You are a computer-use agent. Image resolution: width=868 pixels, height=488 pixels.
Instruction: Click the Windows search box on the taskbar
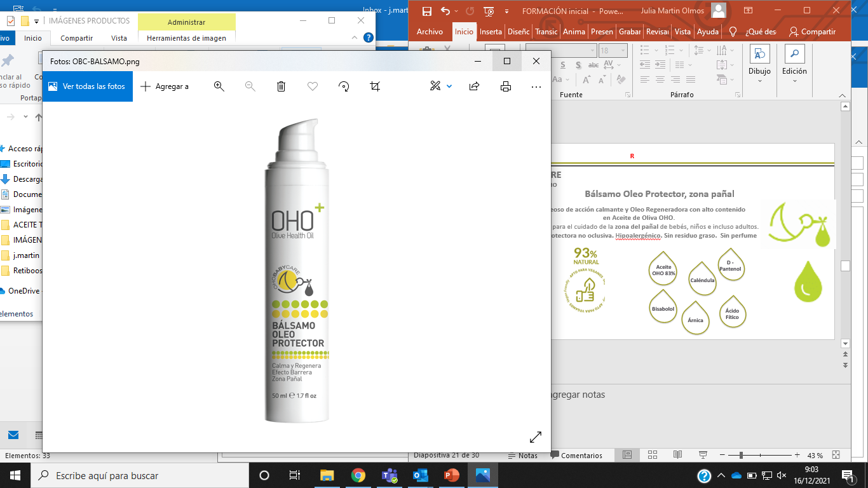pos(139,475)
